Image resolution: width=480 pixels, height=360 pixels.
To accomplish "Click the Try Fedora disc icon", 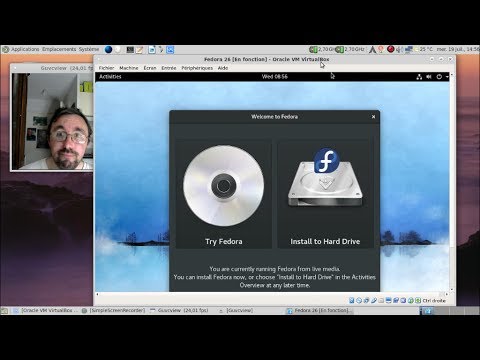I will coord(224,186).
